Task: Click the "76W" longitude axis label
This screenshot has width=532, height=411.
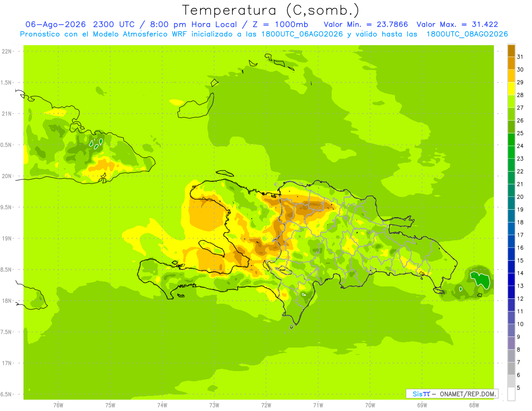Action: [58, 405]
